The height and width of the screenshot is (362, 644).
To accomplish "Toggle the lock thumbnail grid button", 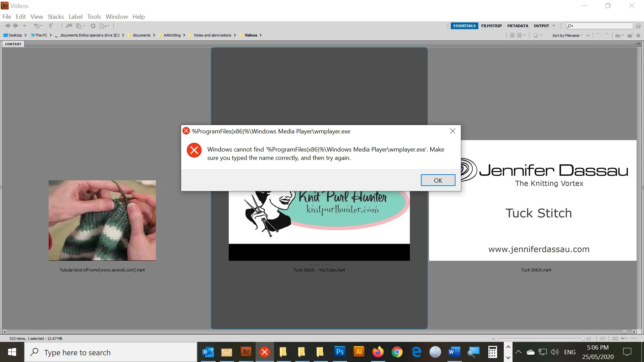I will tap(603, 339).
